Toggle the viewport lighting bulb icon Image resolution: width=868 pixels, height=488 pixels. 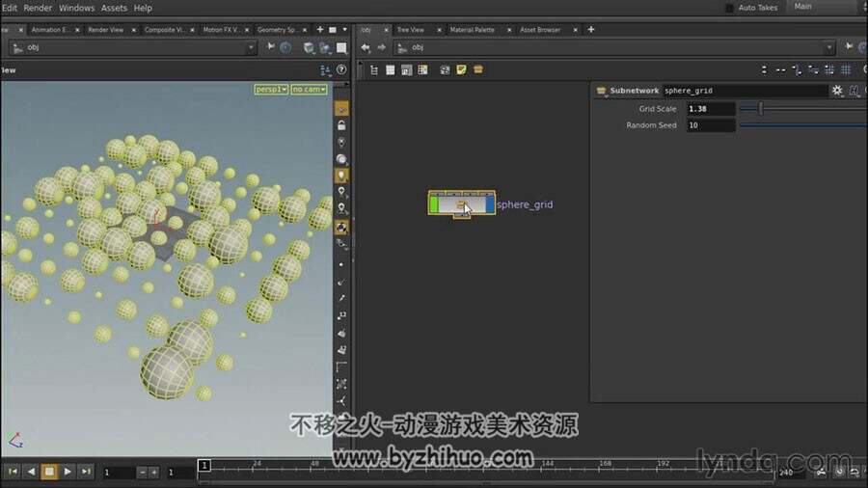(x=341, y=176)
